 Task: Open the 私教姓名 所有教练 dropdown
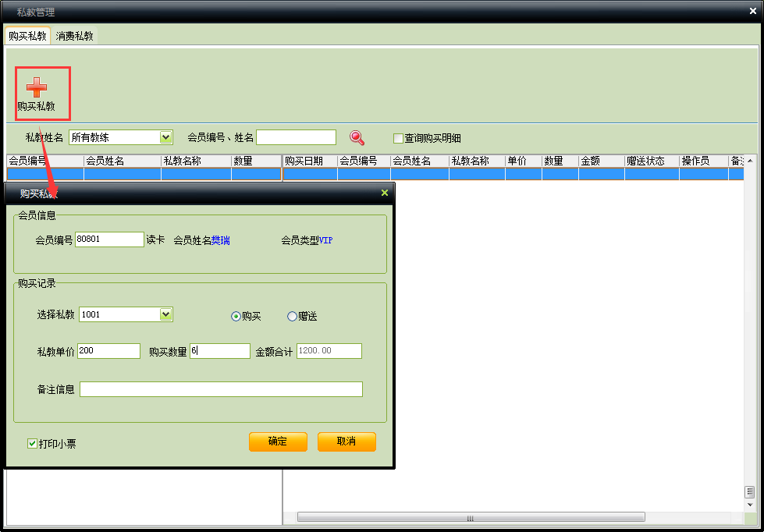[165, 137]
